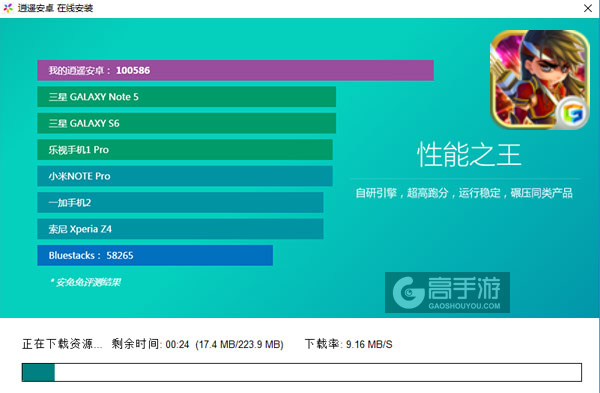The image size is (600, 393).
Task: Click the remaining time 00:24 text
Action: (150, 344)
